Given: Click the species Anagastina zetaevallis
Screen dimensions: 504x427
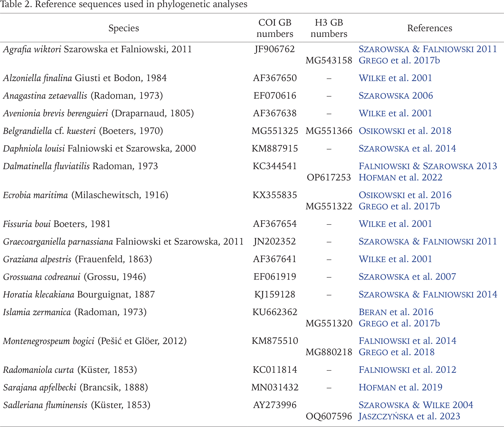Looking at the screenshot, I should tap(45, 96).
